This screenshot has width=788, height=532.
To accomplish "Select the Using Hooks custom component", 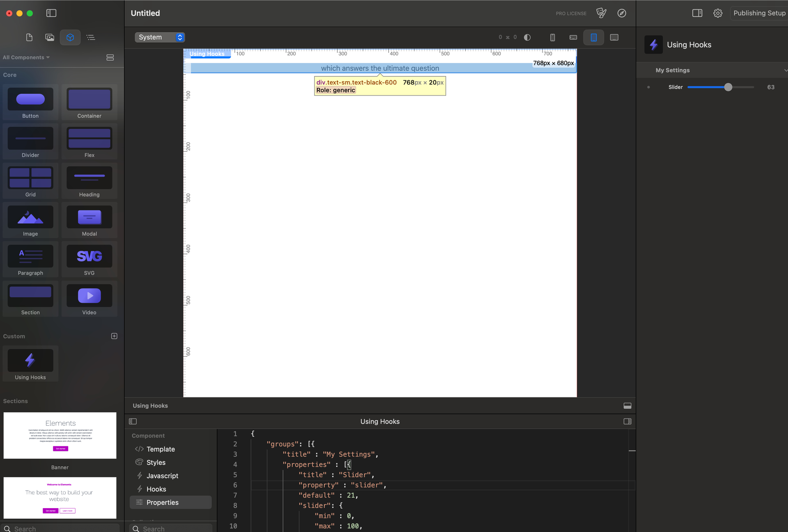I will (30, 363).
